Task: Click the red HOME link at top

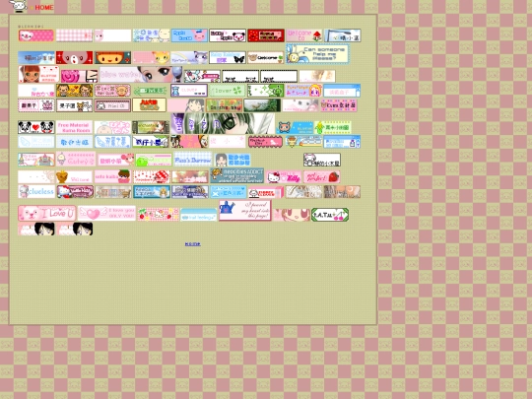Action: [x=44, y=8]
